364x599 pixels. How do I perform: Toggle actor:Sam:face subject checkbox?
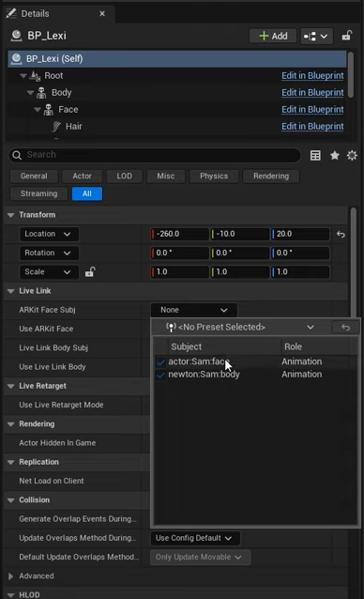coord(160,361)
